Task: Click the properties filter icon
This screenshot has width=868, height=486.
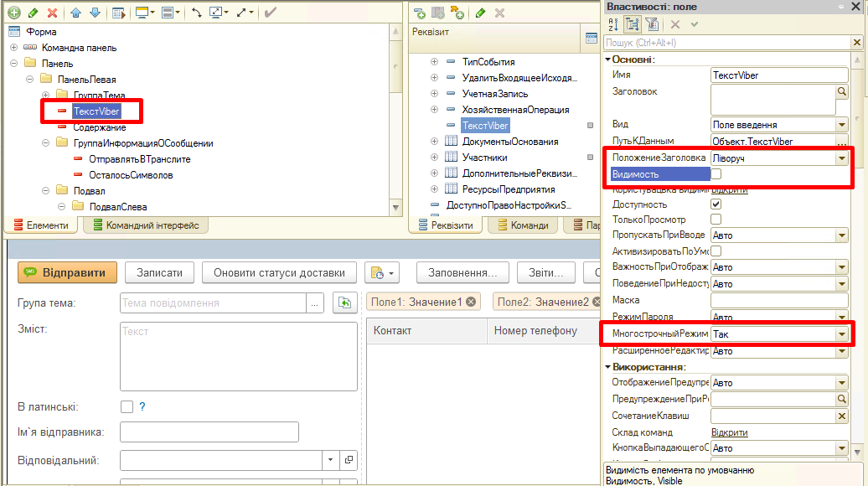Action: coord(651,24)
